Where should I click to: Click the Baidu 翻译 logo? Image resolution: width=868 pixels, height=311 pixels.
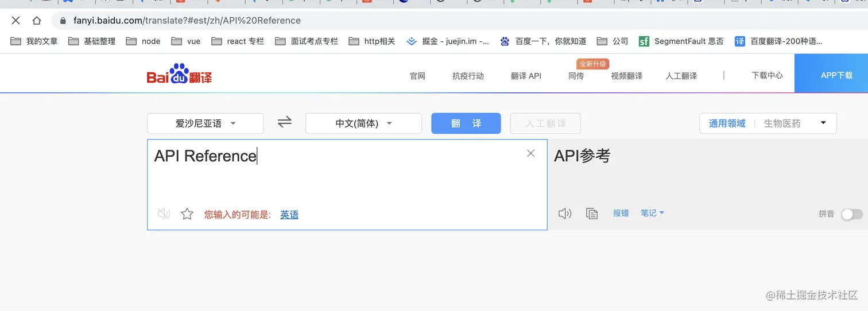pos(179,74)
